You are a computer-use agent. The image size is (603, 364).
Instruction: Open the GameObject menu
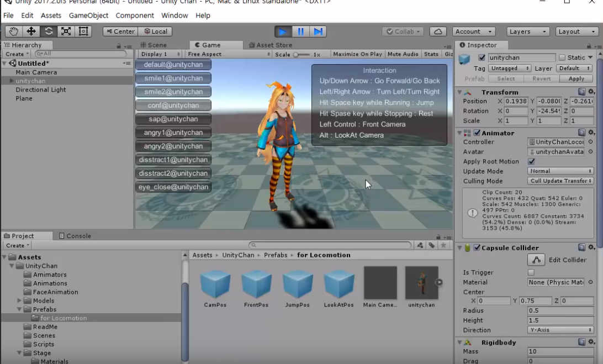click(x=88, y=15)
